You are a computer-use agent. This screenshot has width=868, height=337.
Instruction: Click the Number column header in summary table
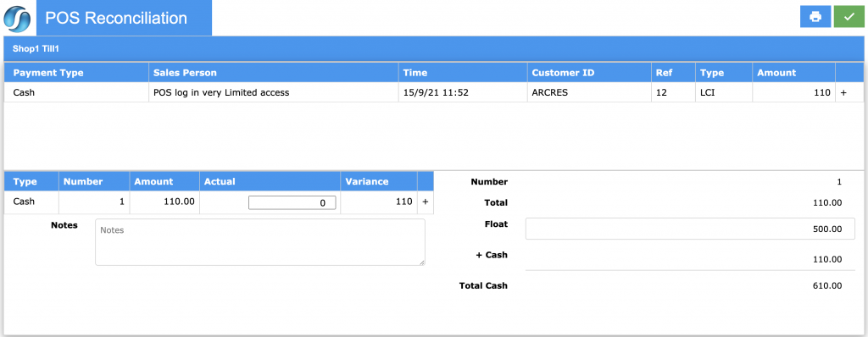pyautogui.click(x=94, y=181)
